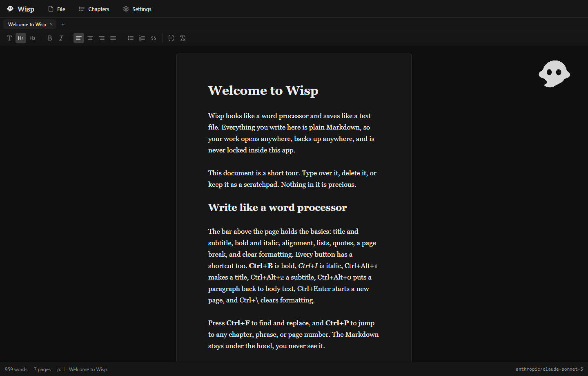Add a new tab with plus button
The width and height of the screenshot is (588, 376).
click(63, 25)
